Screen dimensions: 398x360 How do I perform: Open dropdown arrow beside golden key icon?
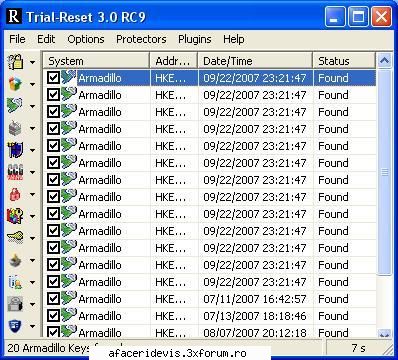[x=32, y=238]
